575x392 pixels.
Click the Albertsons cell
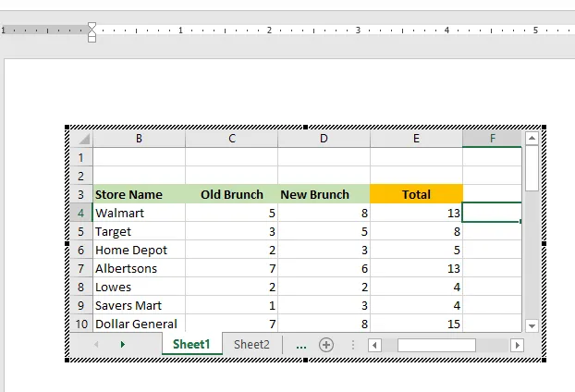tap(139, 268)
